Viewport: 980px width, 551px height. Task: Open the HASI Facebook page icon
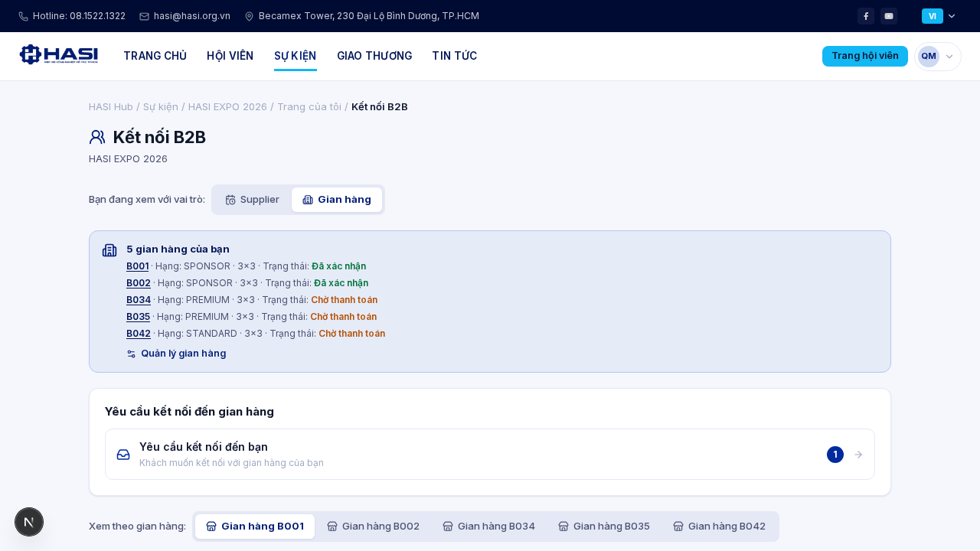866,16
